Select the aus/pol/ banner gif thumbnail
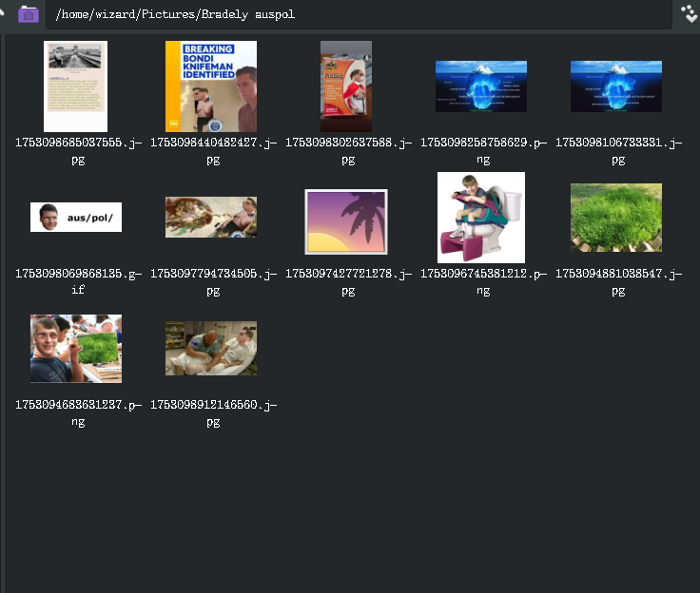Viewport: 700px width, 593px height. coord(76,217)
